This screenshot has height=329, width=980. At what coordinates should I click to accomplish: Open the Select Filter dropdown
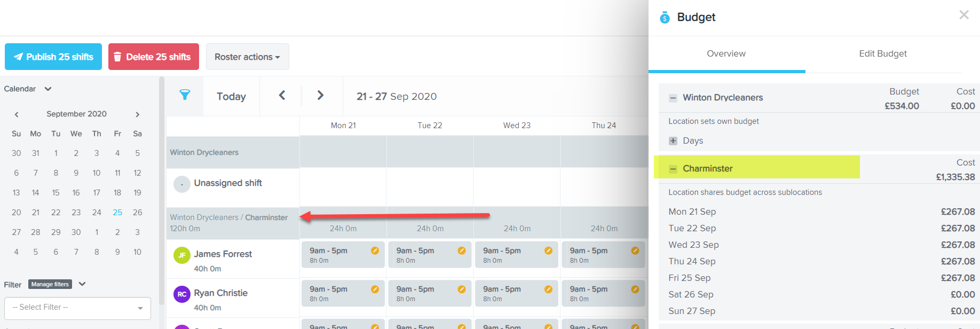[77, 308]
